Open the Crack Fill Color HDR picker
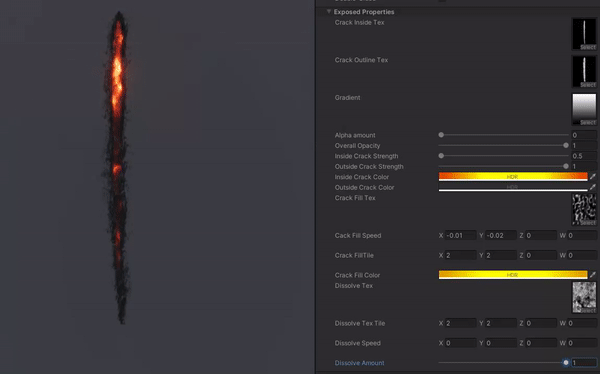Image resolution: width=600 pixels, height=374 pixels. 513,275
